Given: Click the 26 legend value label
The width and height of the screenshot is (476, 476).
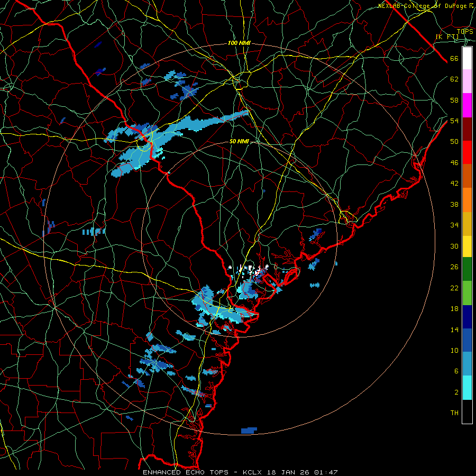Looking at the screenshot, I should tap(454, 267).
